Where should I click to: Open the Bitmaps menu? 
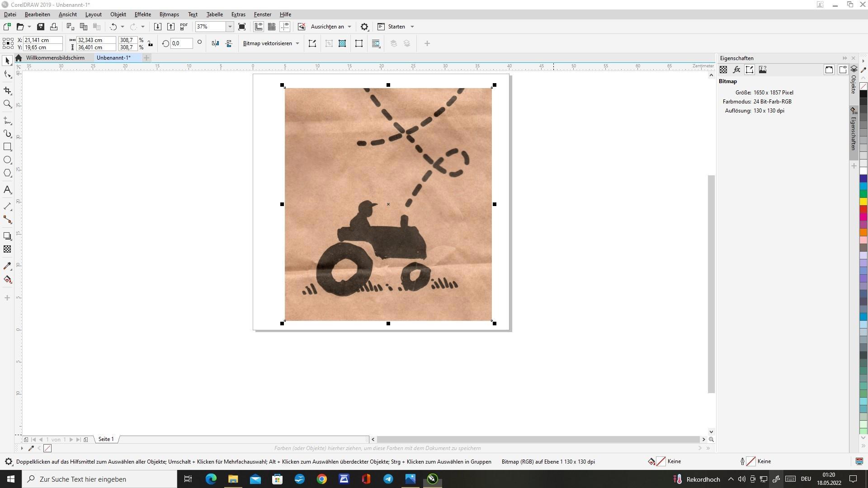pyautogui.click(x=169, y=14)
